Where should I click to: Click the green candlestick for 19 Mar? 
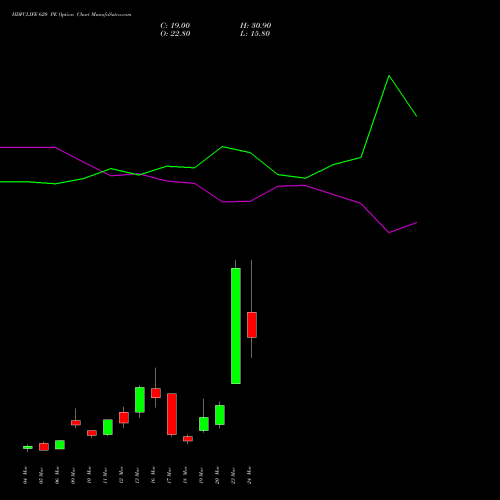click(204, 424)
